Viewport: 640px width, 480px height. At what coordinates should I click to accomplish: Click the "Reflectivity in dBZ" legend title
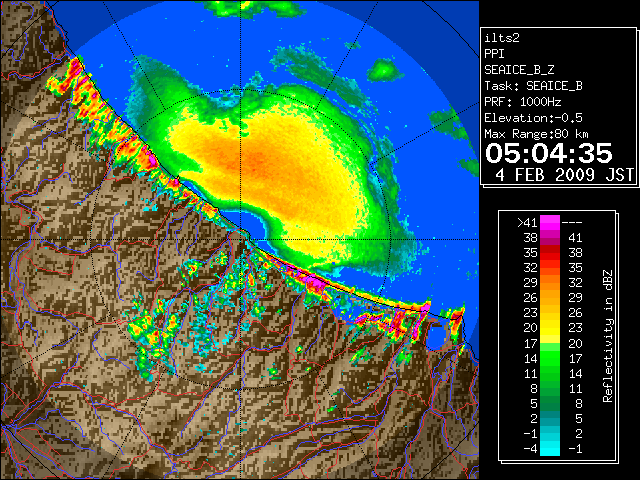(608, 336)
